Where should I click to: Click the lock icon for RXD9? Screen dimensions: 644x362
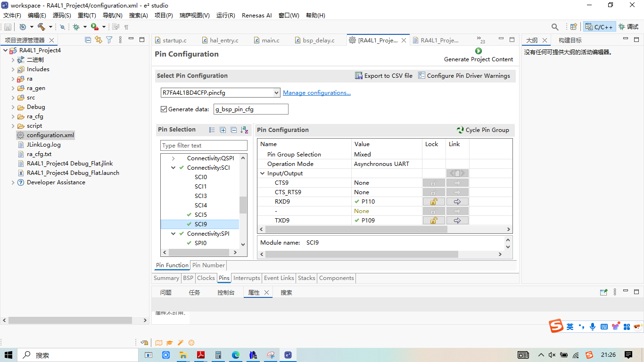click(434, 202)
